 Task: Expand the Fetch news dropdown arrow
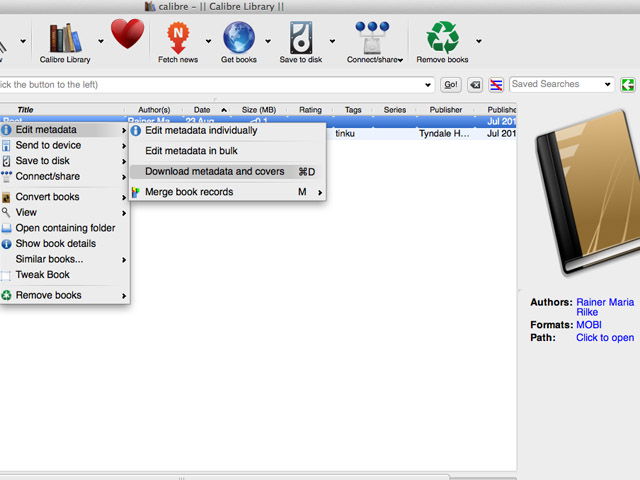pyautogui.click(x=208, y=41)
